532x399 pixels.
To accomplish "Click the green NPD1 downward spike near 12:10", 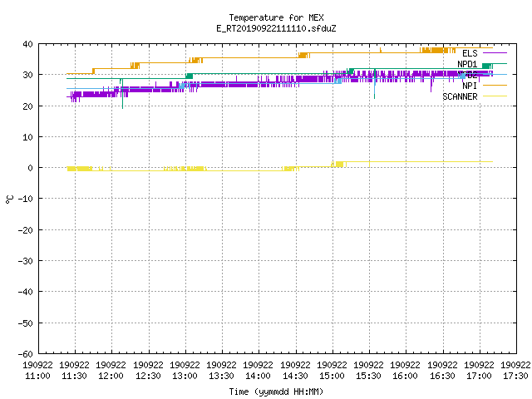I will point(122,95).
